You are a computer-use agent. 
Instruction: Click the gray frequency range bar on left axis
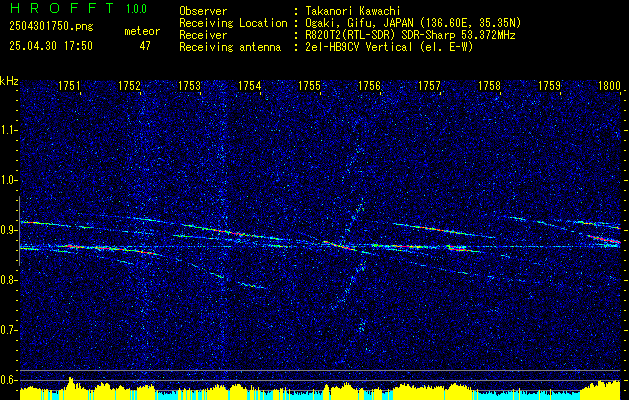[x=19, y=231]
